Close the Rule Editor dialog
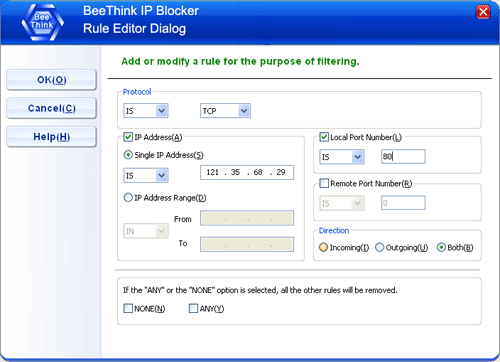Image resolution: width=500 pixels, height=362 pixels. click(x=483, y=12)
